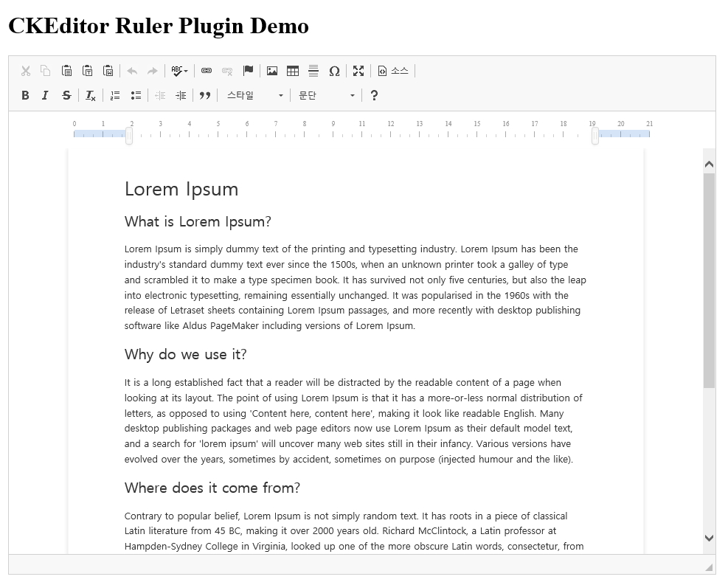This screenshot has height=585, width=728.
Task: Click the ruler number 0
Action: pos(74,124)
